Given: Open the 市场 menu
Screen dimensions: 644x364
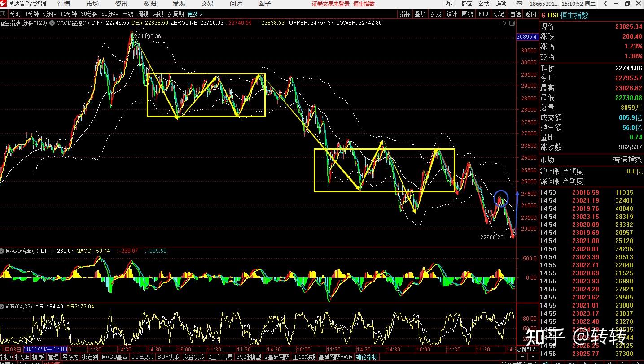Looking at the screenshot, I should [92, 4].
